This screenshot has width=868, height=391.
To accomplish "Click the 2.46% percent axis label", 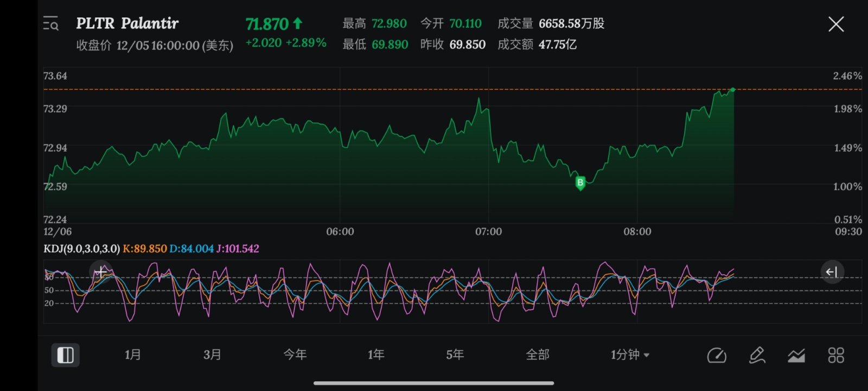I will coord(847,76).
